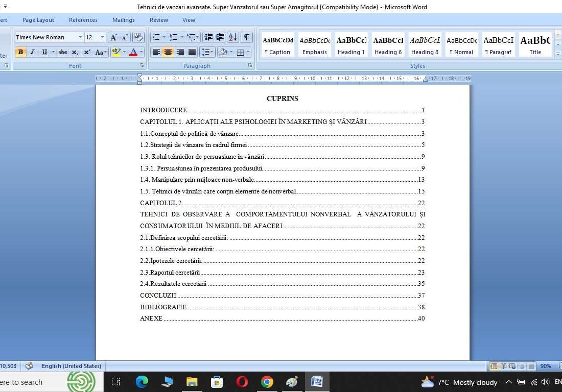Switch to the Mailings tab

click(x=123, y=20)
